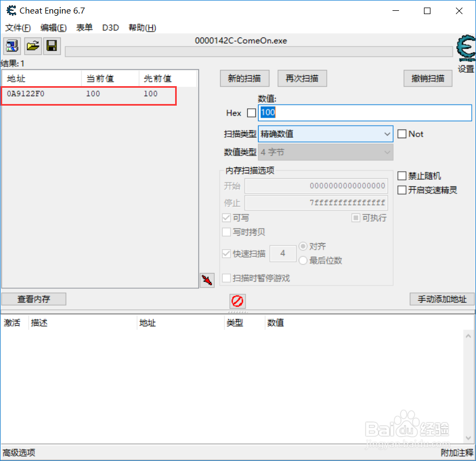Click the 撤销扫描 button
Screen dimensions: 476x461
(428, 78)
